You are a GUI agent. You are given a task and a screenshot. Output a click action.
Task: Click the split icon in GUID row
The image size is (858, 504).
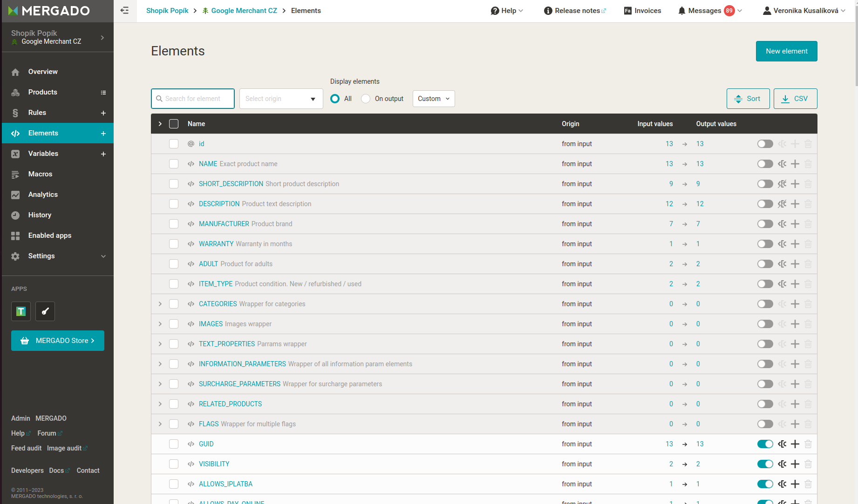(782, 444)
